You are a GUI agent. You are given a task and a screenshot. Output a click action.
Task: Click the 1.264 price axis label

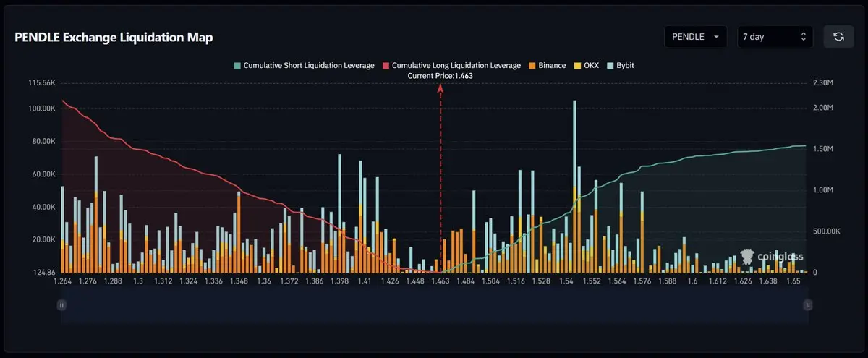coord(64,281)
